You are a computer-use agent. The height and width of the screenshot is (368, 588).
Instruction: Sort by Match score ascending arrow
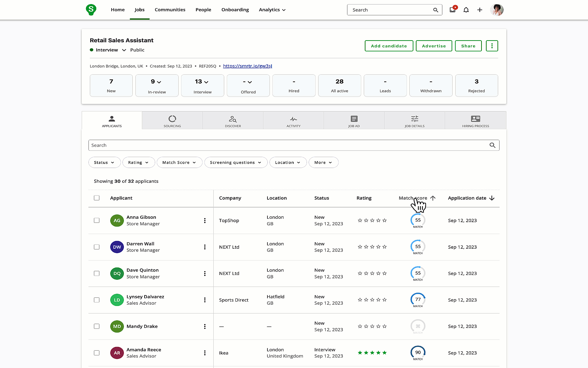[x=433, y=198]
